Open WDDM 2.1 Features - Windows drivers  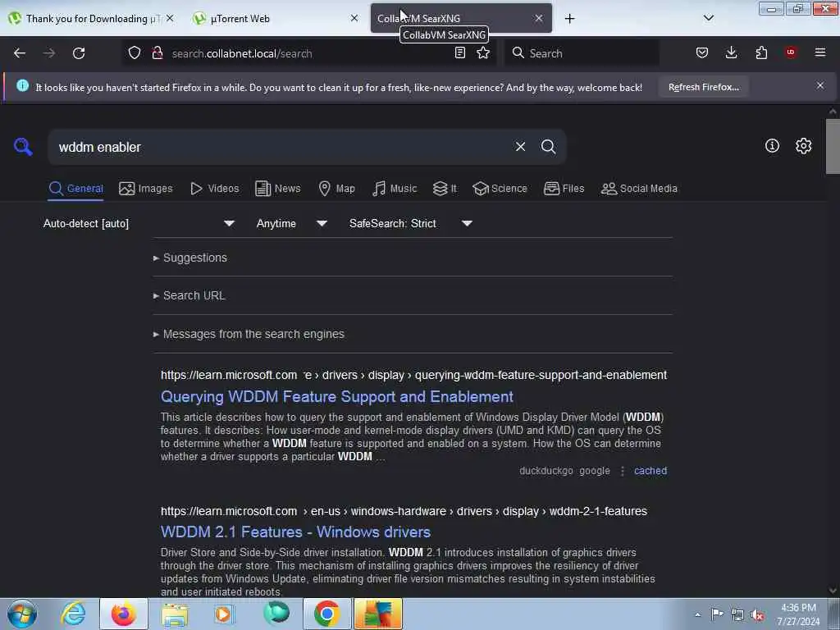point(295,532)
